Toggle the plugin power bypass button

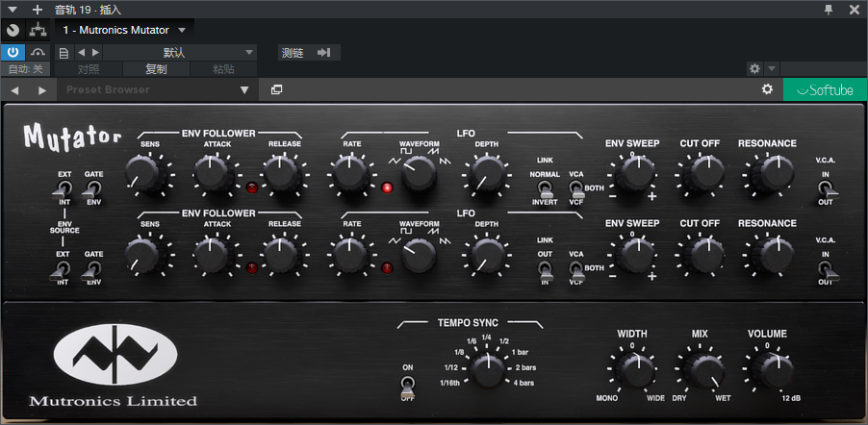[13, 53]
